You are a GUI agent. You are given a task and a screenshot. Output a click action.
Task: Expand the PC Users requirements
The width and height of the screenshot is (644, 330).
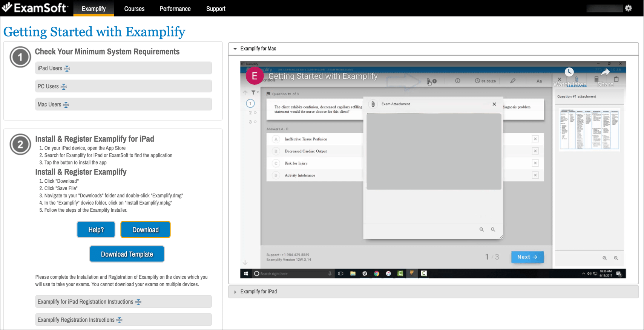pyautogui.click(x=124, y=86)
